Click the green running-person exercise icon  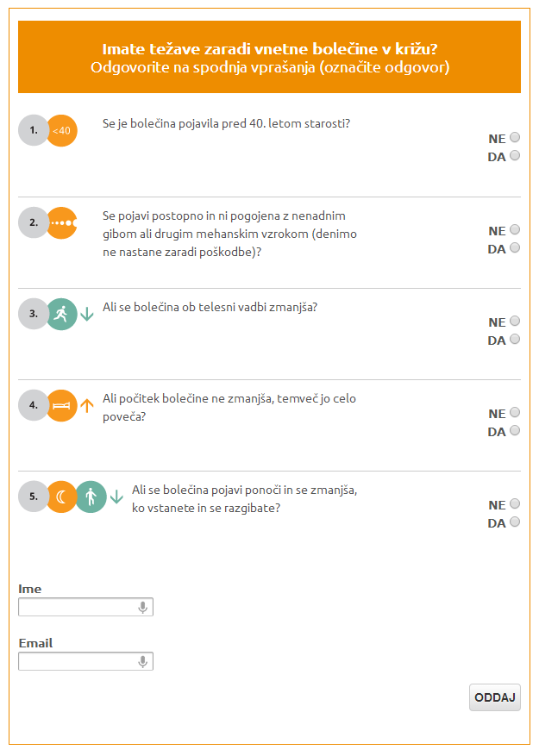coord(62,314)
